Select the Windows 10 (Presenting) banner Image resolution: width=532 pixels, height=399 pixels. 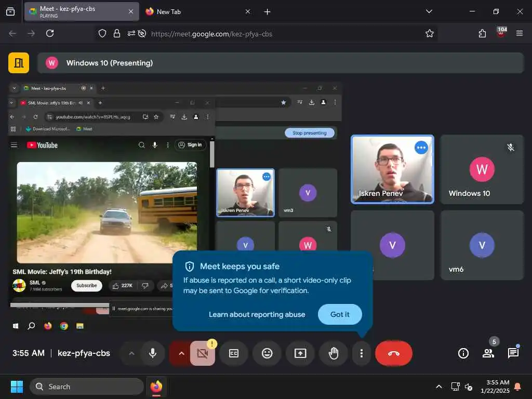tap(280, 63)
